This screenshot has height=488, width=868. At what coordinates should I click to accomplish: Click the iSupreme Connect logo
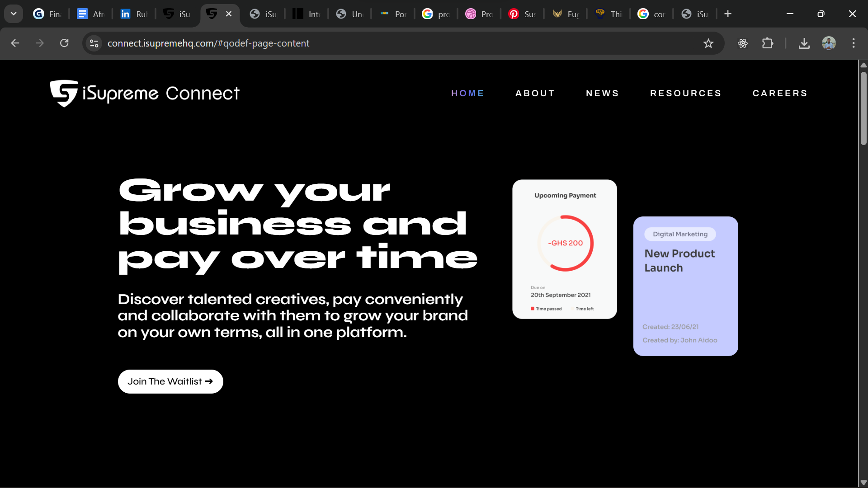click(145, 93)
